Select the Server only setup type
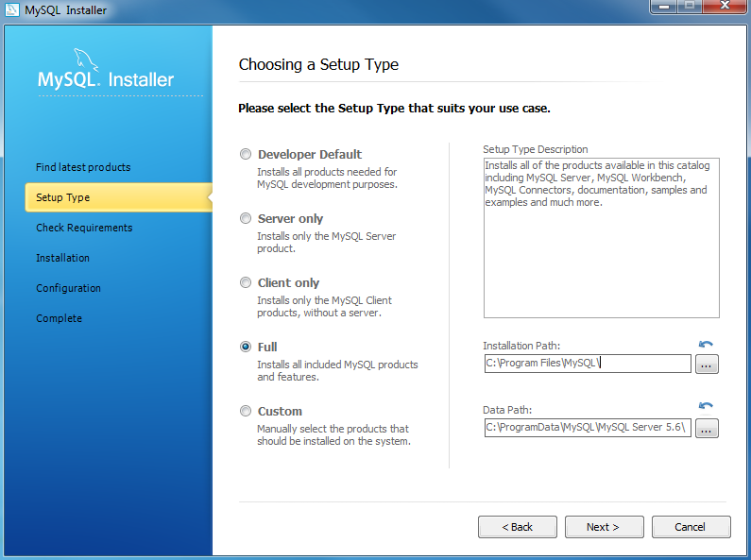This screenshot has height=560, width=751. tap(246, 218)
